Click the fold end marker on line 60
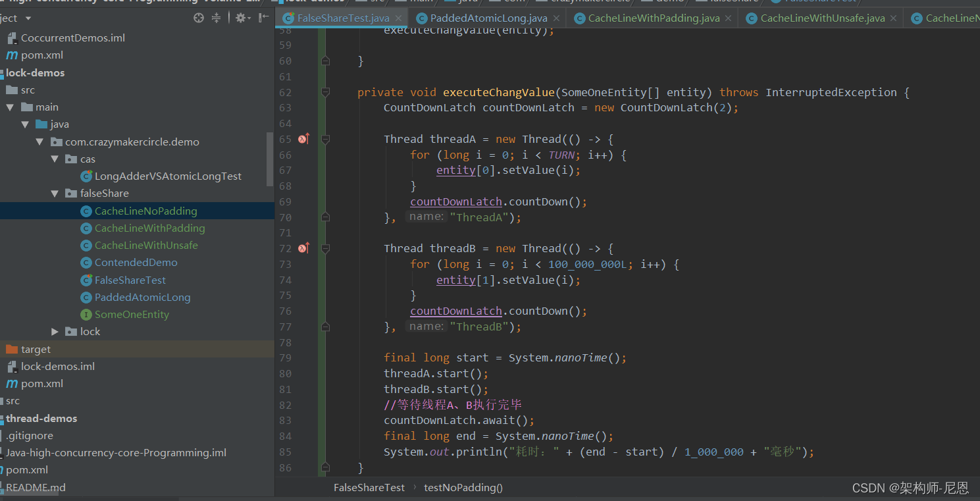980x501 pixels. 325,61
